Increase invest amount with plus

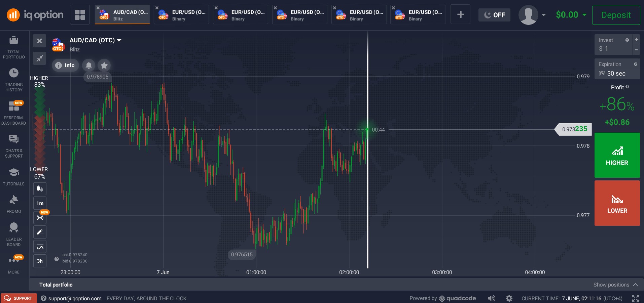click(636, 39)
